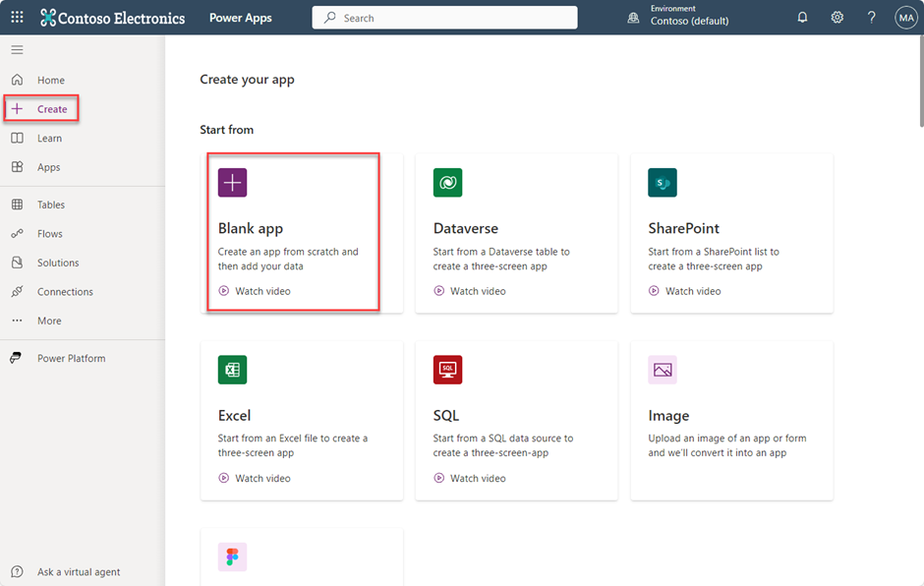The height and width of the screenshot is (586, 924).
Task: Choose the Image card title
Action: [668, 416]
